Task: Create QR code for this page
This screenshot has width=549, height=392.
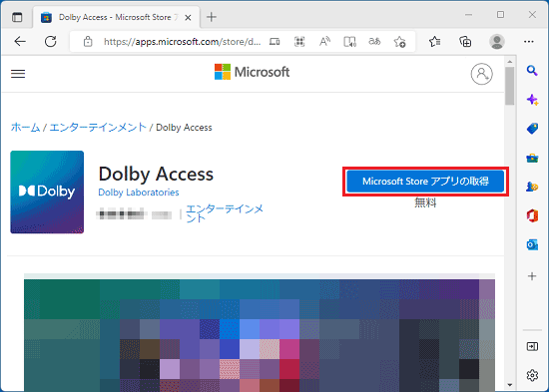Action: coord(299,42)
